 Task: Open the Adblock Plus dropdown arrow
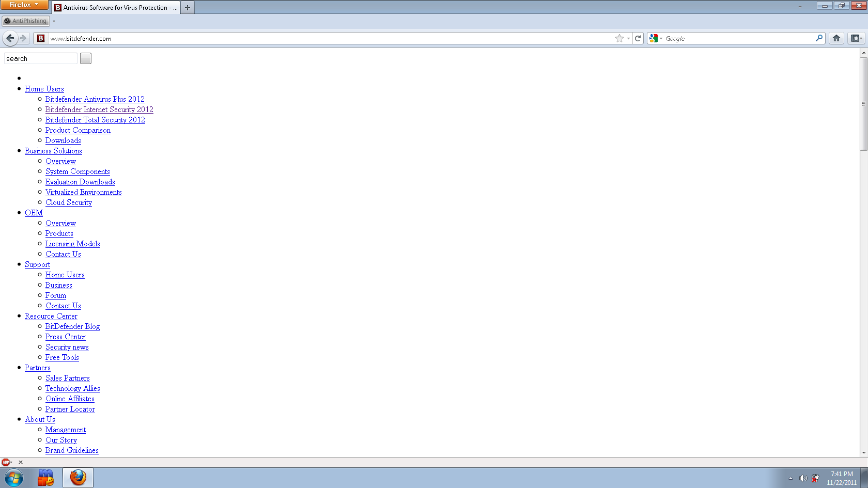click(x=11, y=462)
